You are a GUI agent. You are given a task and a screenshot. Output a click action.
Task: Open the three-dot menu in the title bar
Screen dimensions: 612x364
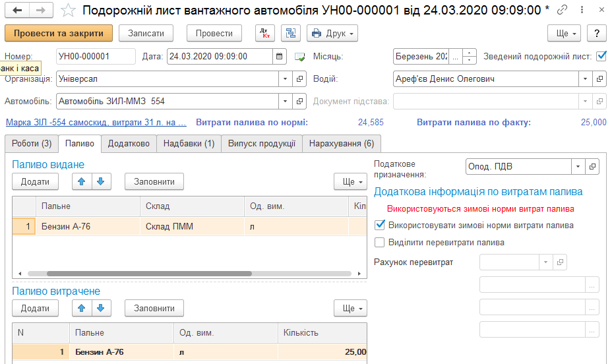[582, 10]
